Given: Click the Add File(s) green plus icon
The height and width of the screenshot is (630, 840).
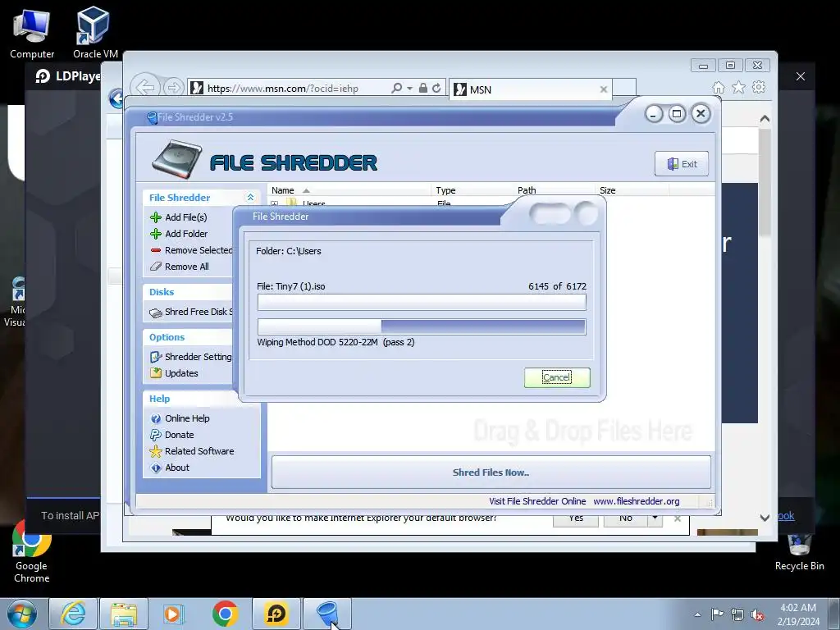Looking at the screenshot, I should click(155, 217).
